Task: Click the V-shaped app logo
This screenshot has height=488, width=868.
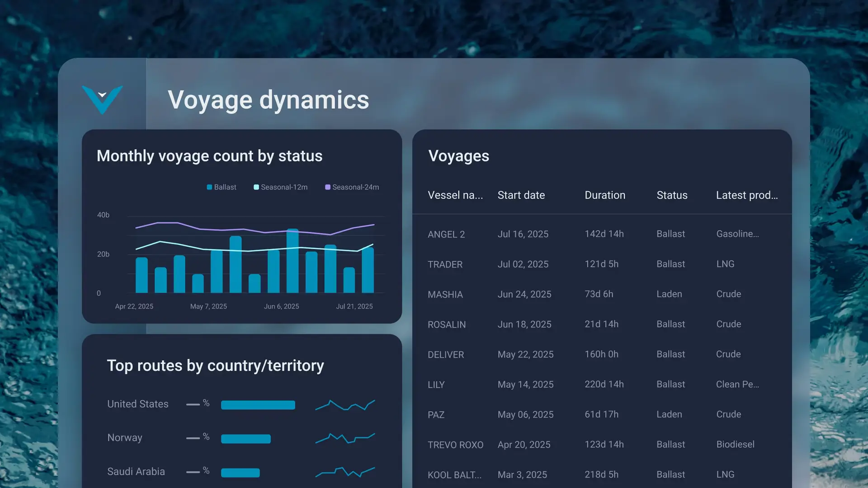Action: point(102,99)
